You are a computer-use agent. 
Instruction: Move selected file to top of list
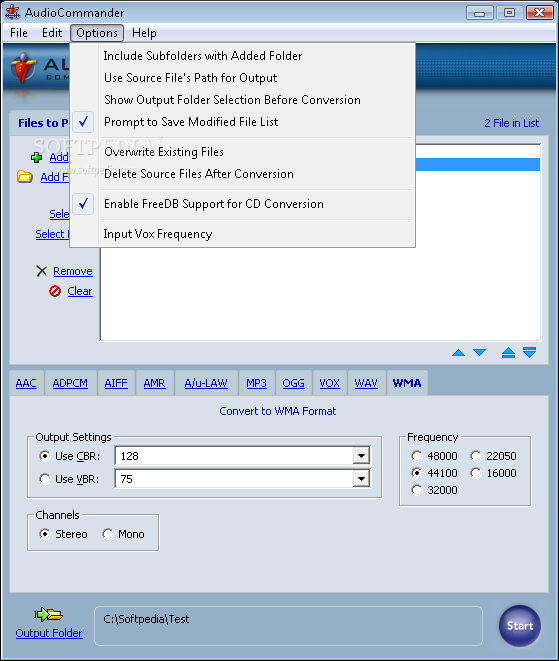(508, 352)
